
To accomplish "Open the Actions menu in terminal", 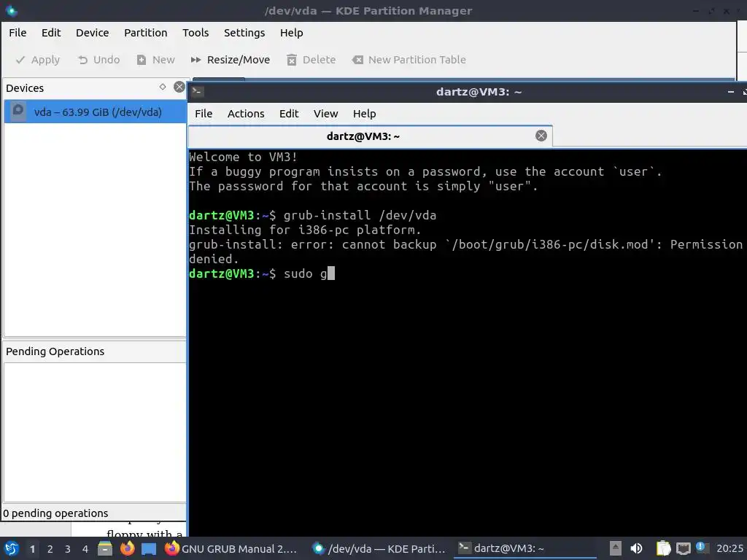I will pos(246,114).
